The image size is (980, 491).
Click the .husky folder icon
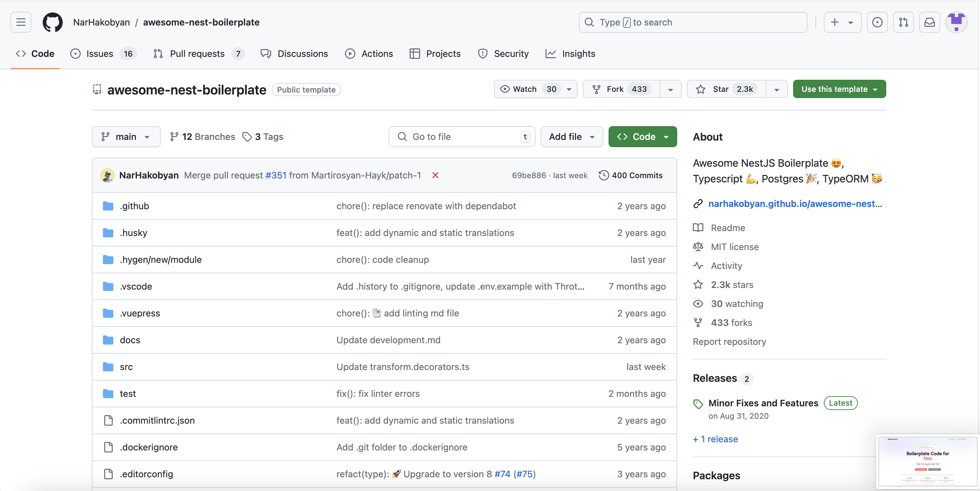[x=108, y=232]
